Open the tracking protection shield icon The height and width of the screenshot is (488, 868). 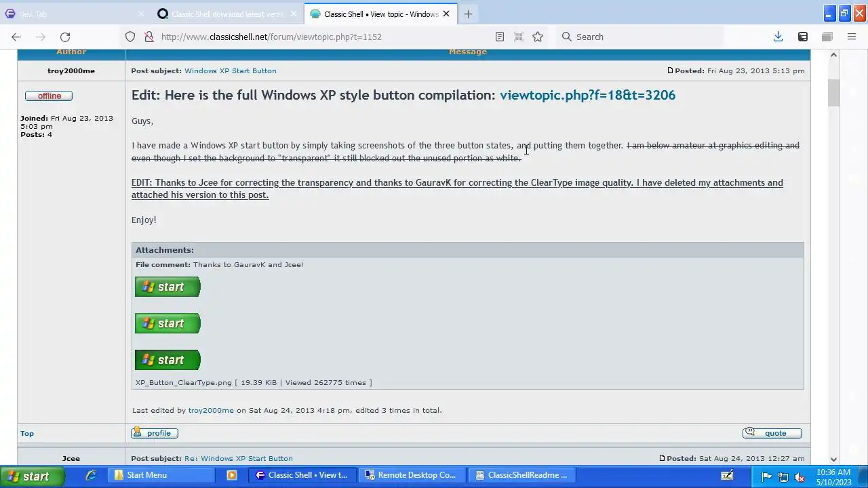click(x=130, y=37)
